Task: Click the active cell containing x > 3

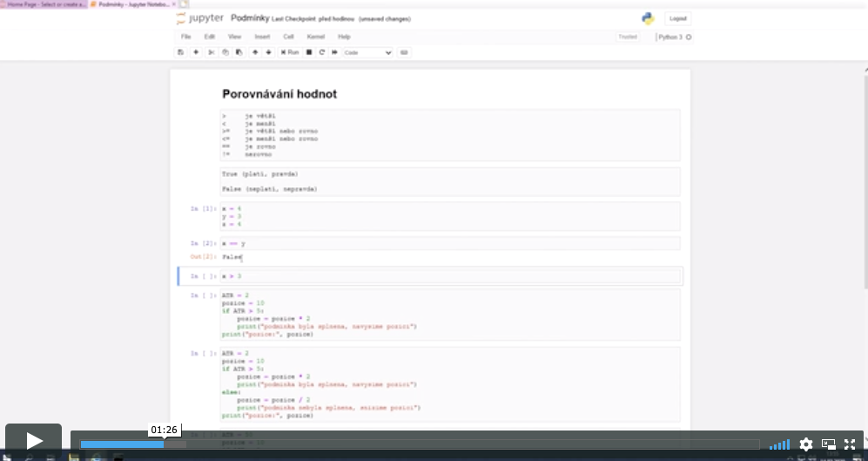Action: pos(450,276)
